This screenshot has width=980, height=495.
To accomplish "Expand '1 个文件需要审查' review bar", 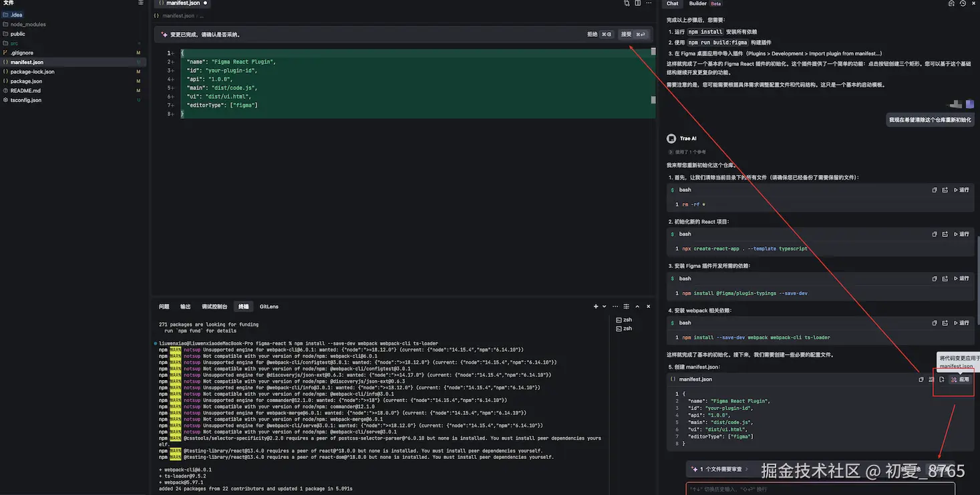I will 719,469.
